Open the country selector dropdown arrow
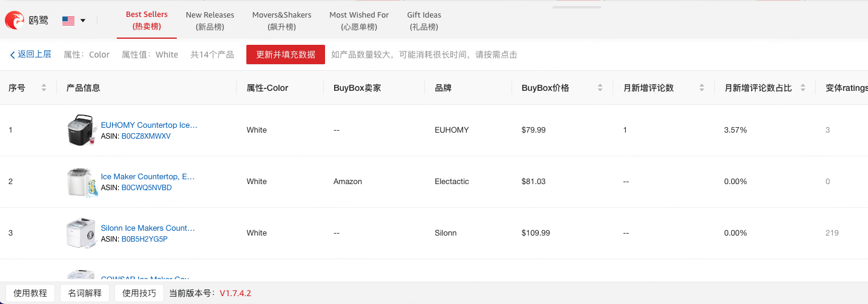 pos(83,21)
